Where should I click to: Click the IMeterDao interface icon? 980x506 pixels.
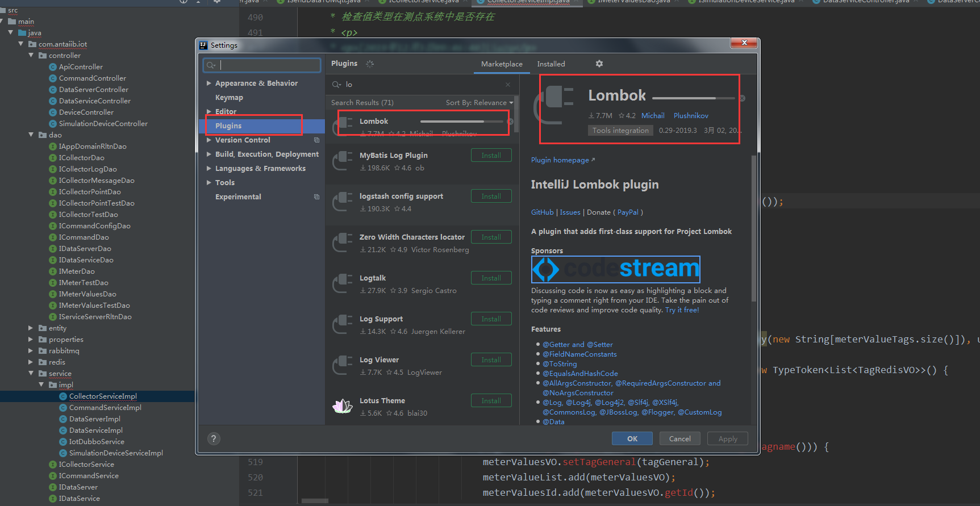pos(53,271)
